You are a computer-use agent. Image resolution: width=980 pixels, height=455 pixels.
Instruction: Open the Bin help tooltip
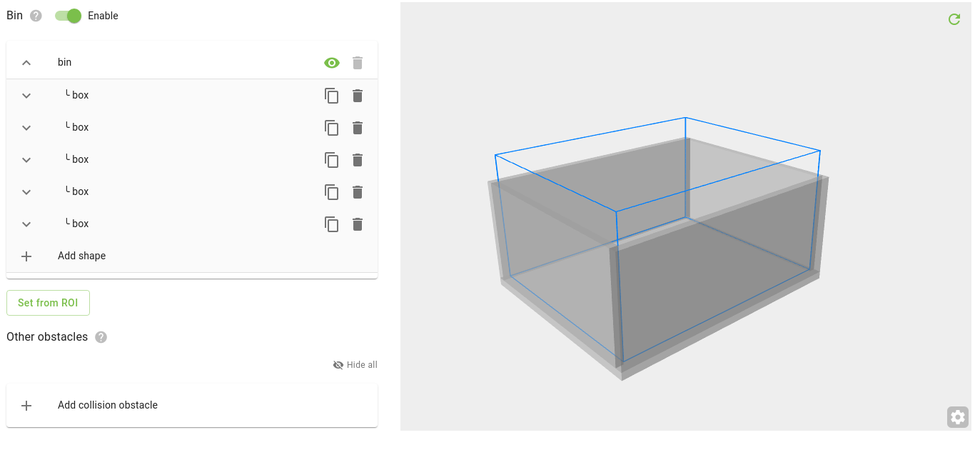pyautogui.click(x=34, y=15)
